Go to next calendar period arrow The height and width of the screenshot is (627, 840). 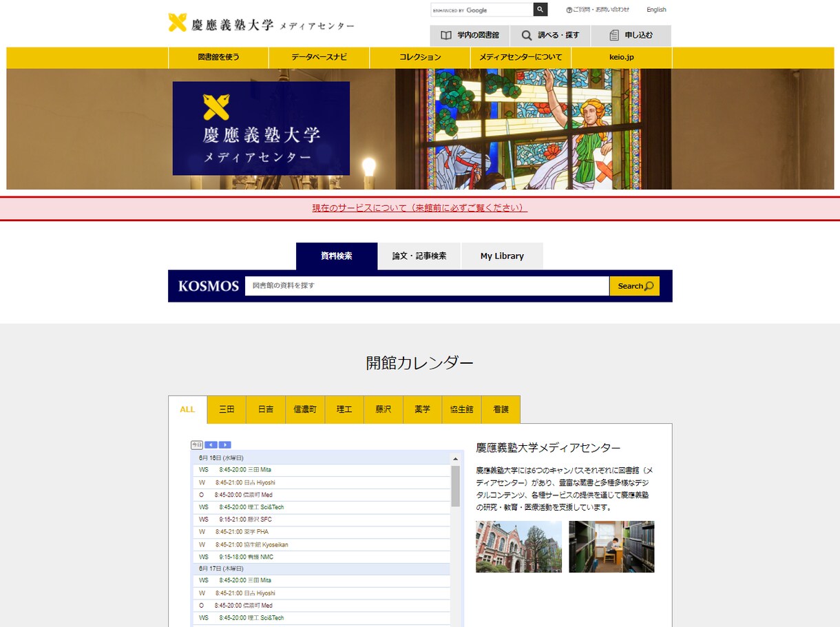click(x=225, y=445)
